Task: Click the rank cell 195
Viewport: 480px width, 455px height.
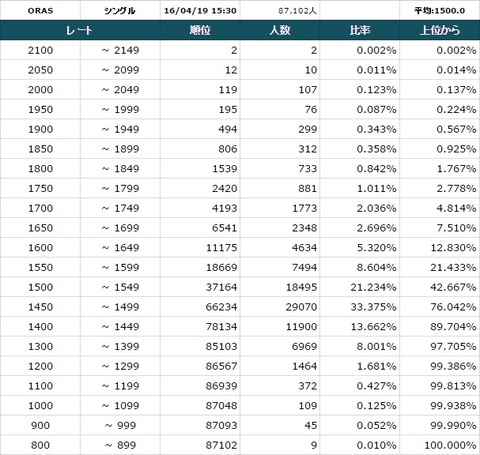Action: tap(200, 109)
